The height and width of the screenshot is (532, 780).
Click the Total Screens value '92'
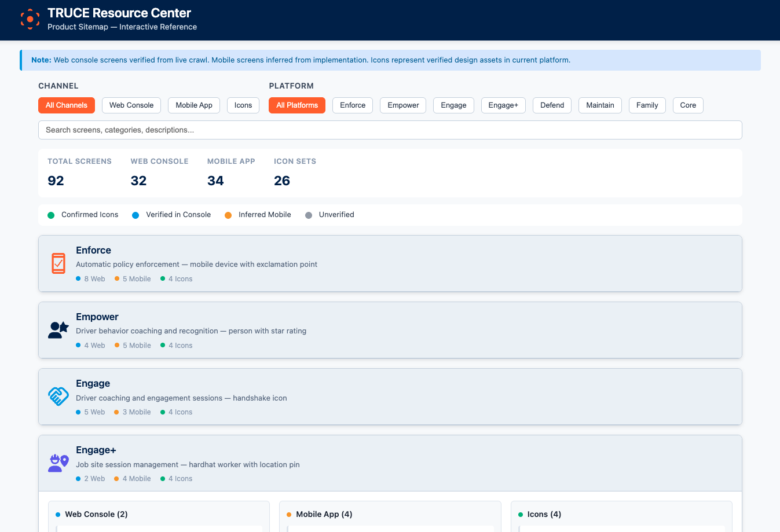(56, 181)
